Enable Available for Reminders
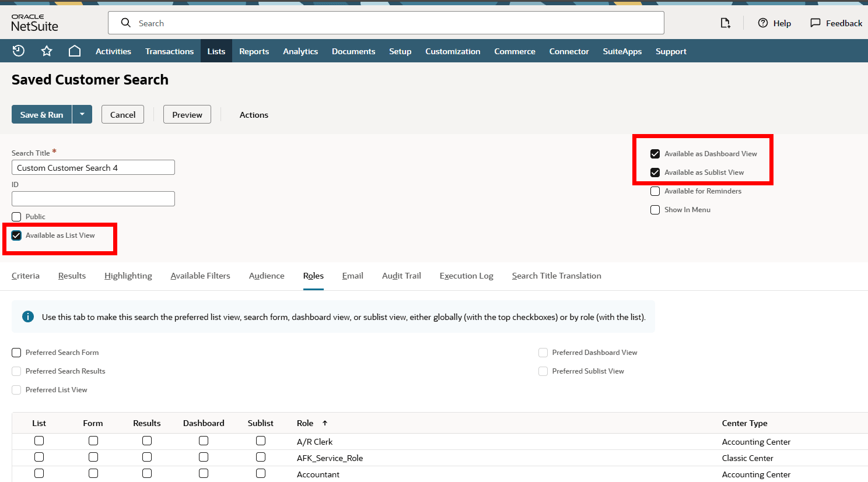 [655, 191]
